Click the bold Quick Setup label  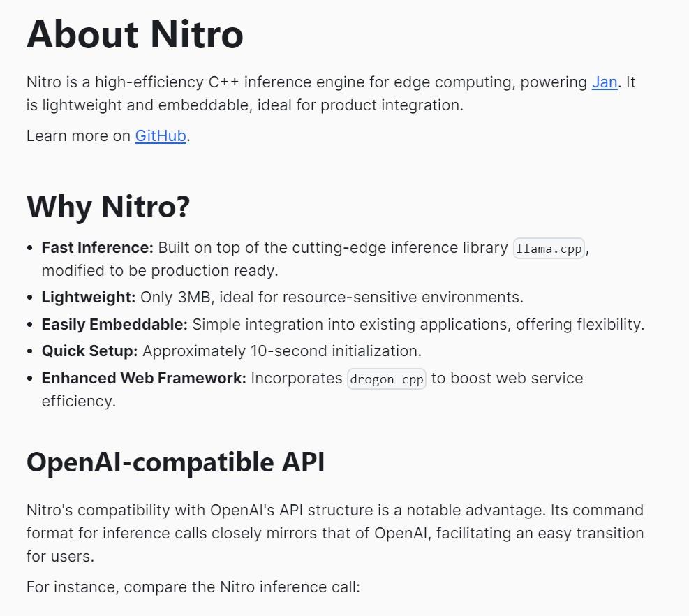pyautogui.click(x=89, y=351)
